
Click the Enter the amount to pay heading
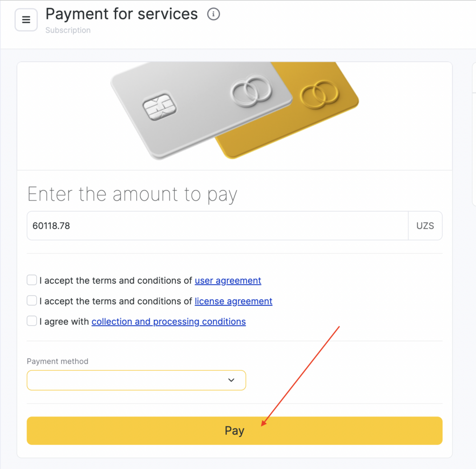(x=132, y=194)
